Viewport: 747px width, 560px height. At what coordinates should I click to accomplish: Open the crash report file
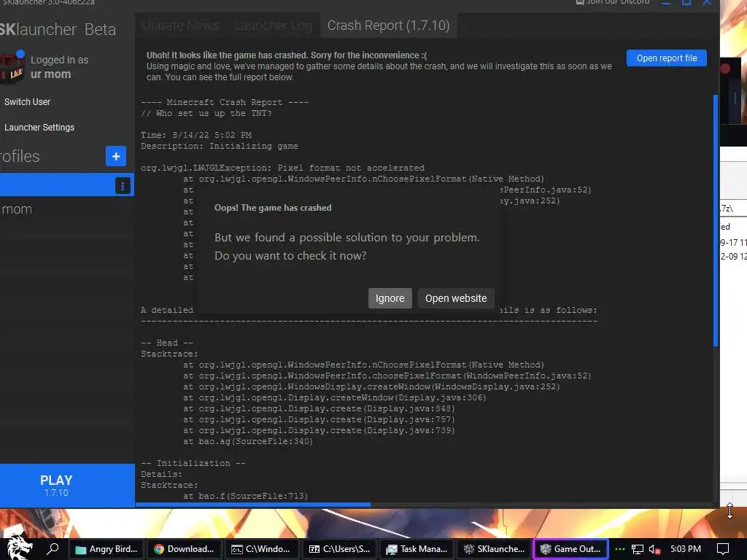666,58
